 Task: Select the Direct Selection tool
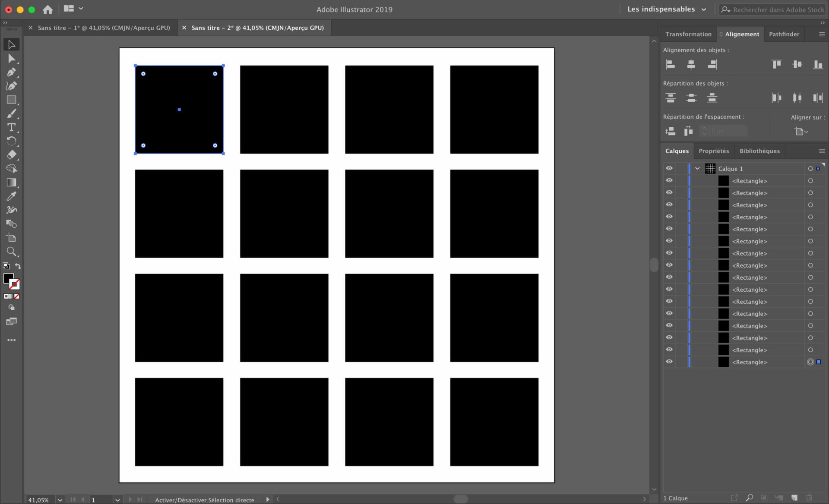tap(12, 58)
